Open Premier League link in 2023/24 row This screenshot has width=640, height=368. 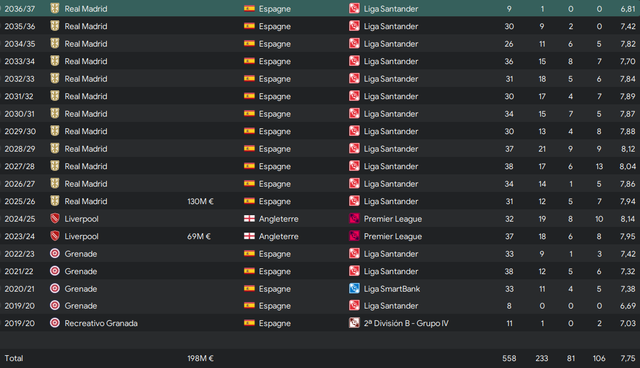[x=393, y=236]
